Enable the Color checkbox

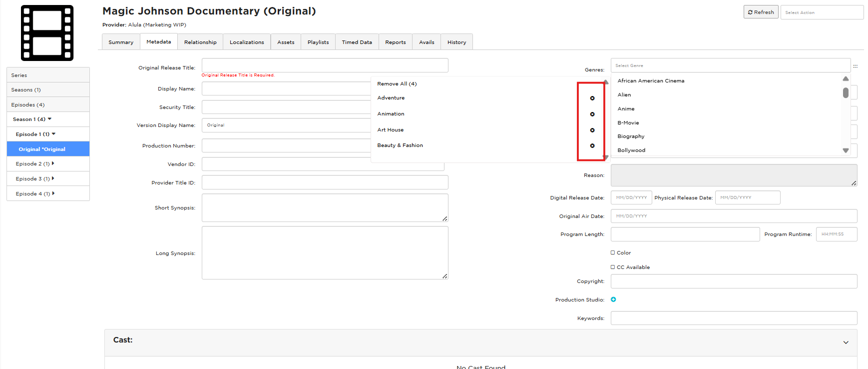[613, 252]
